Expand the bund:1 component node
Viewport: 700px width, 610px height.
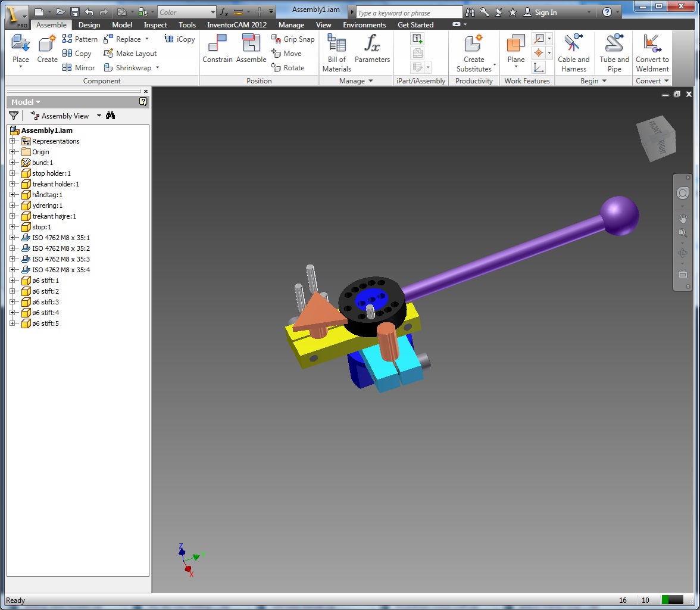pyautogui.click(x=12, y=162)
